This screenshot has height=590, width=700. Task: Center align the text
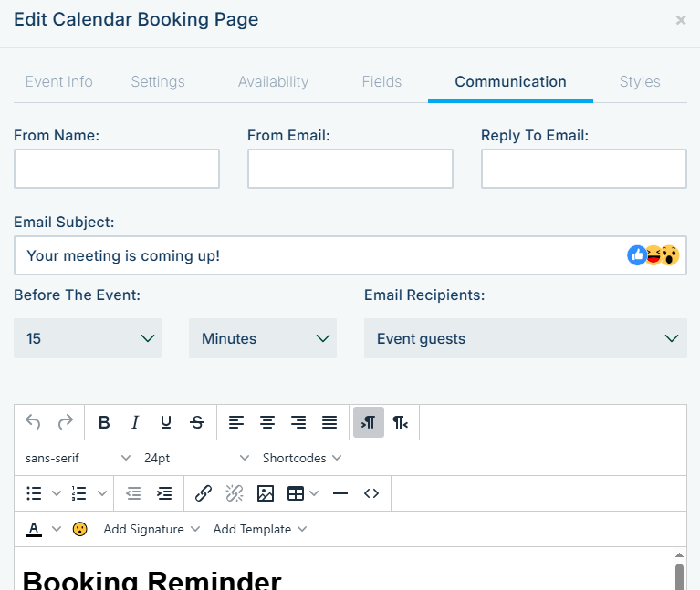tap(267, 422)
